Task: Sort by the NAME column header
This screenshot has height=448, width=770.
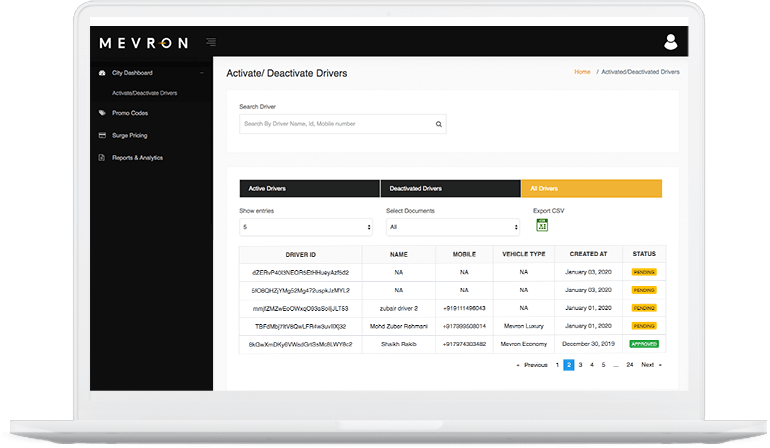Action: pos(399,254)
